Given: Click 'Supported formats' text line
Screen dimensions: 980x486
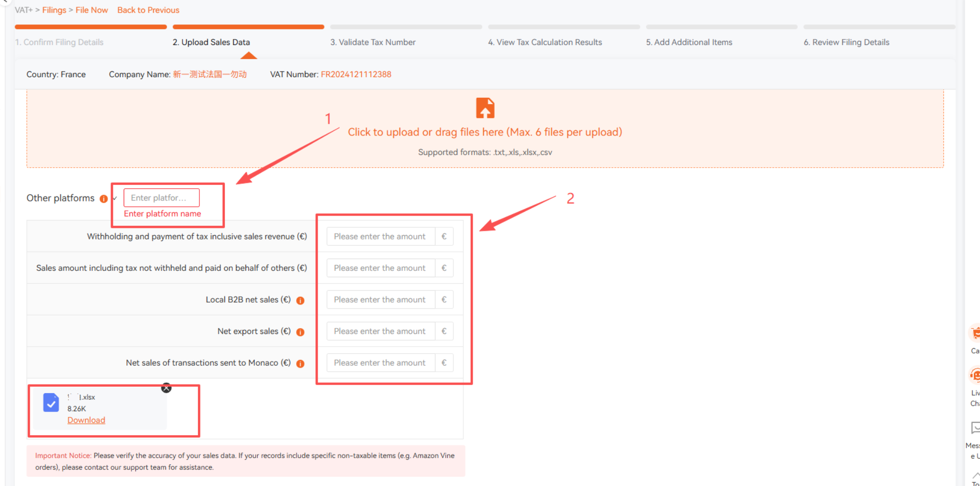Looking at the screenshot, I should 485,152.
